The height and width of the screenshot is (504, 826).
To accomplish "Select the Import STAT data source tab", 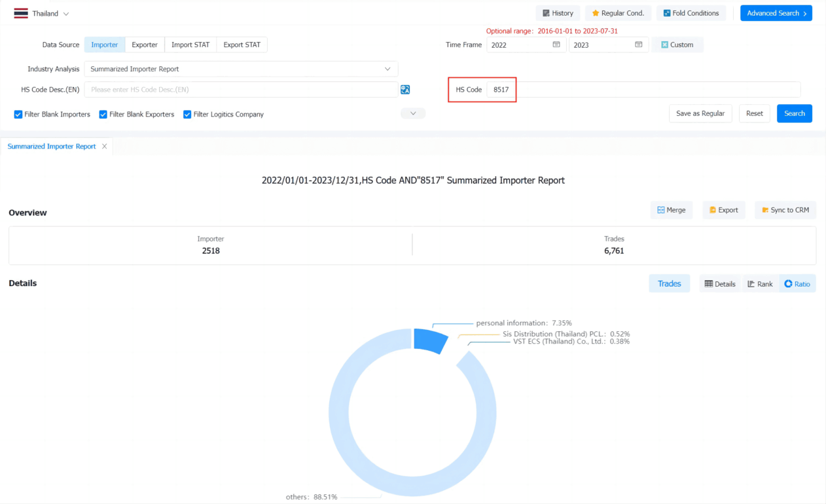I will 190,45.
